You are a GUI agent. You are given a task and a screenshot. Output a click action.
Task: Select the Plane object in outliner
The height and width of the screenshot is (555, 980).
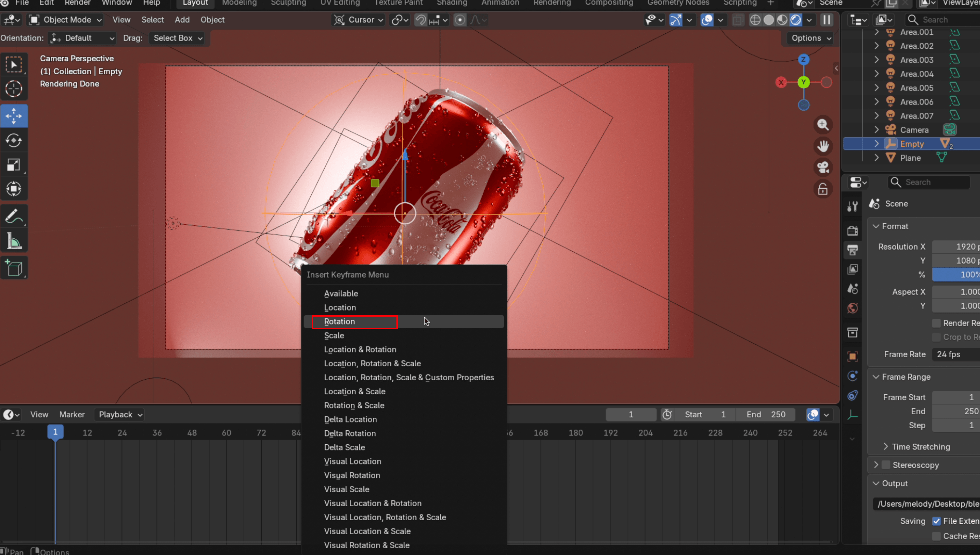click(x=910, y=158)
